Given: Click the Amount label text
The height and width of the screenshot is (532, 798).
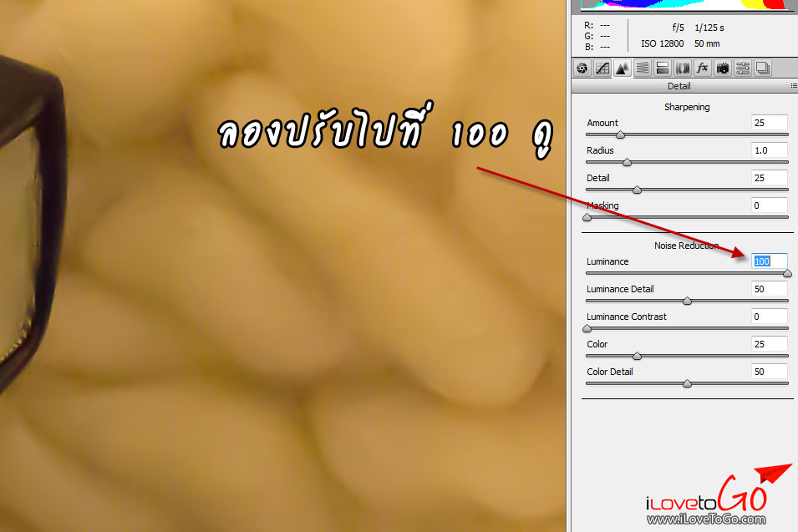Looking at the screenshot, I should click(x=602, y=123).
